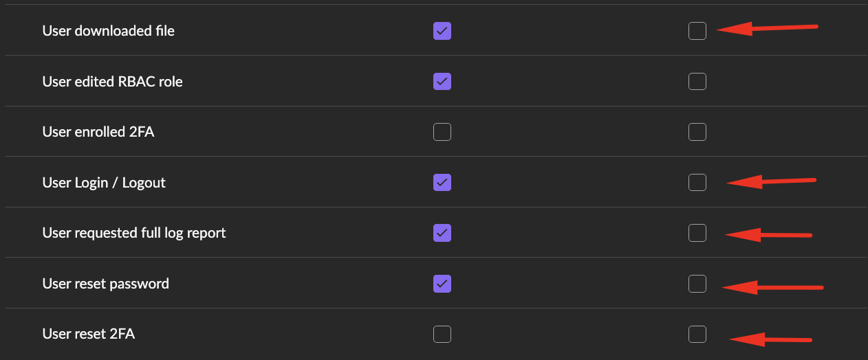Disable first checkbox for User reset password
The height and width of the screenshot is (360, 868).
(x=442, y=284)
